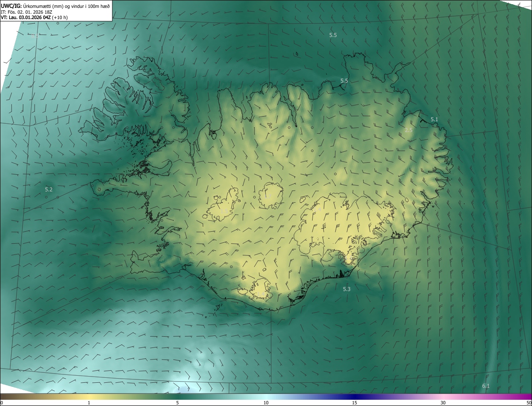Click the 10 tick on the color scale

(266, 403)
